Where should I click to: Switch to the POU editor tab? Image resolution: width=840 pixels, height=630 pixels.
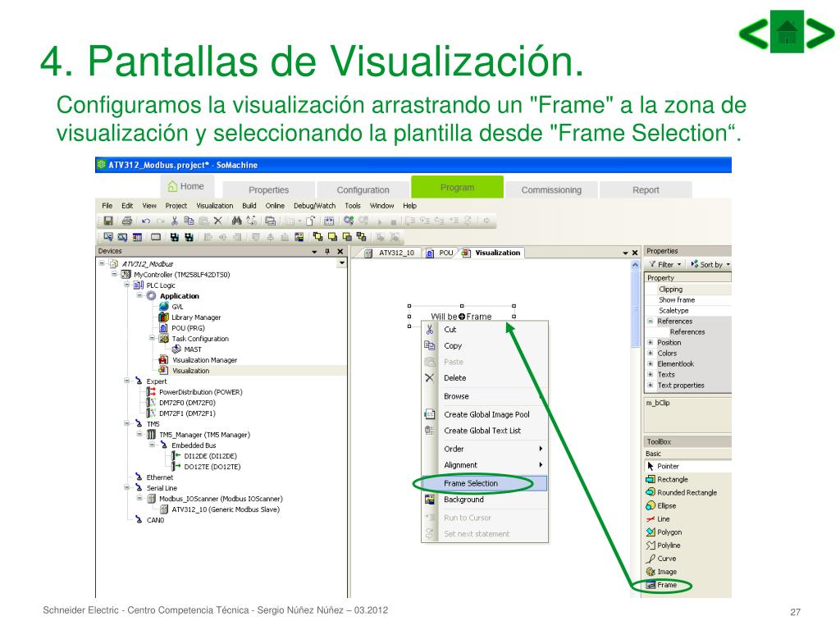441,253
